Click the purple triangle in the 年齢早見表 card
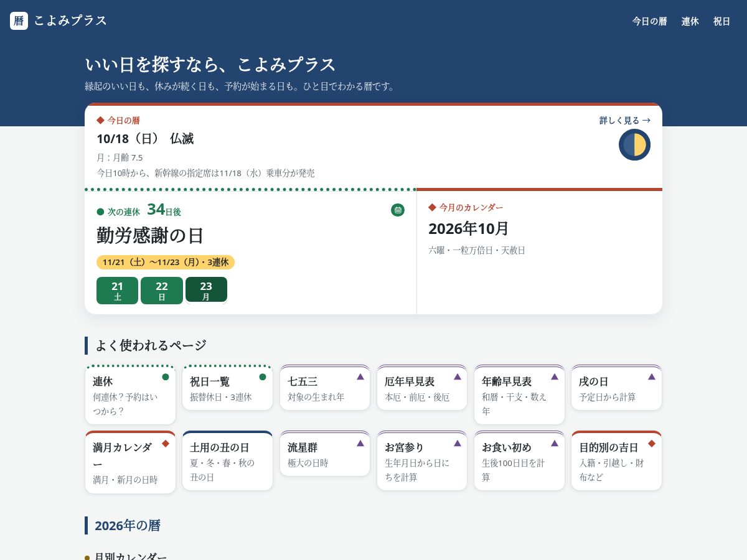 click(x=555, y=376)
